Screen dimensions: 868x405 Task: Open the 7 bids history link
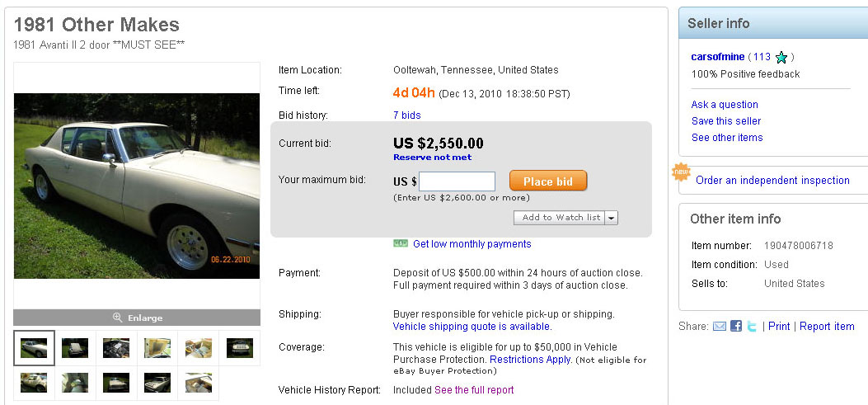click(x=407, y=115)
